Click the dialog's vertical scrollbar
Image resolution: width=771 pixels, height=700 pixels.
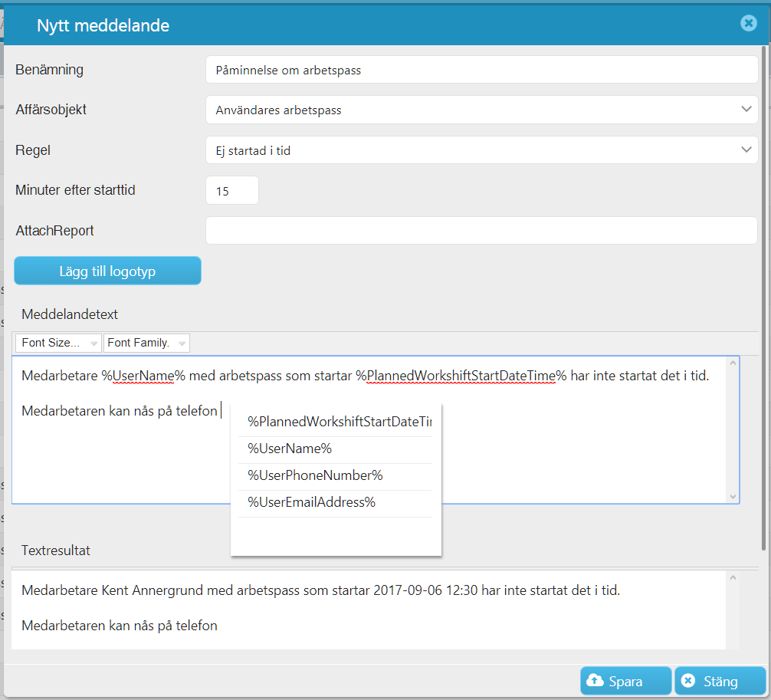pyautogui.click(x=763, y=298)
